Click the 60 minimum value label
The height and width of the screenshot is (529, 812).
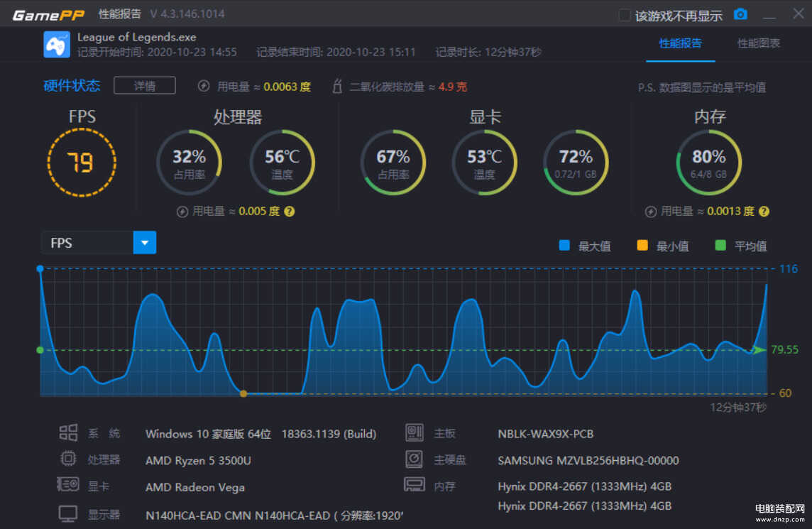pyautogui.click(x=786, y=393)
